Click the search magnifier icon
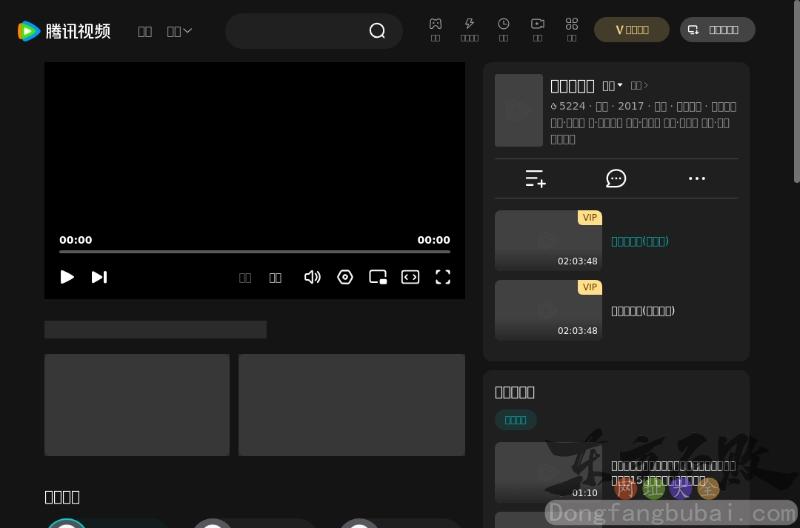This screenshot has width=800, height=528. coord(377,31)
